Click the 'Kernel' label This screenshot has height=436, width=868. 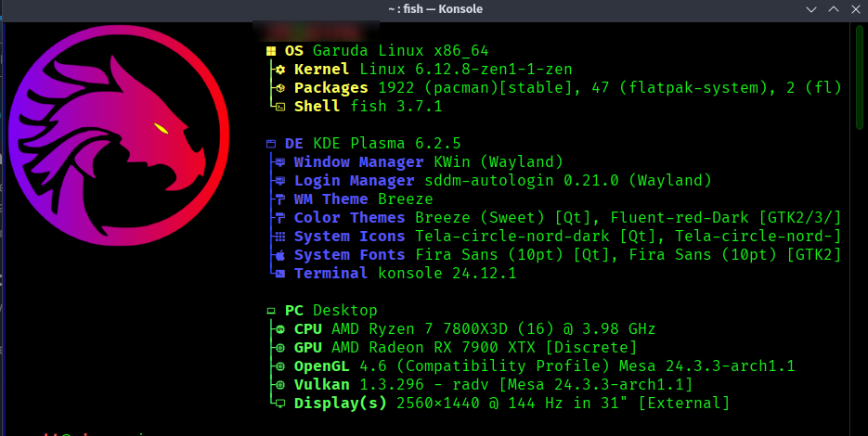(x=321, y=70)
